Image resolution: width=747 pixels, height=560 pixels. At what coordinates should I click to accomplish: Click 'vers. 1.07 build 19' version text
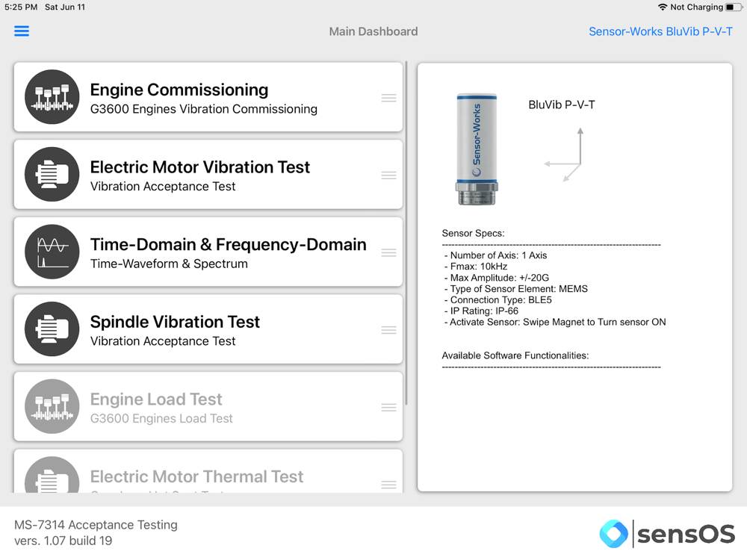(63, 541)
